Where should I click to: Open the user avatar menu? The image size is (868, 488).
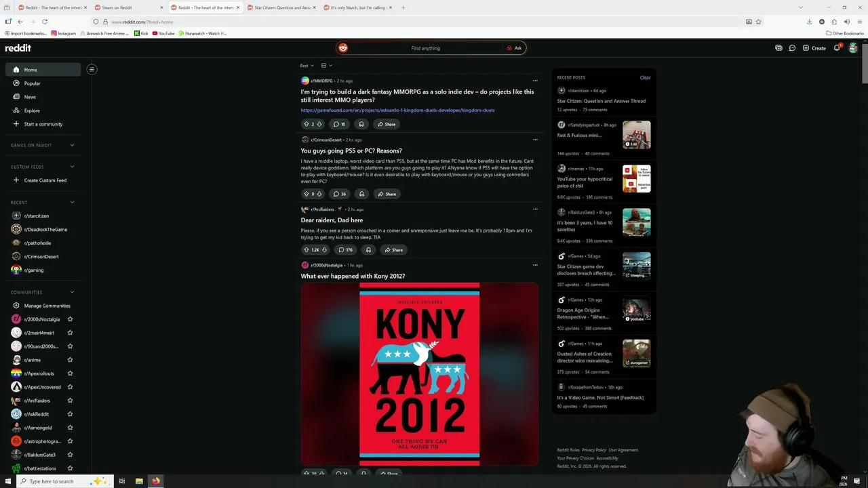pyautogui.click(x=853, y=48)
